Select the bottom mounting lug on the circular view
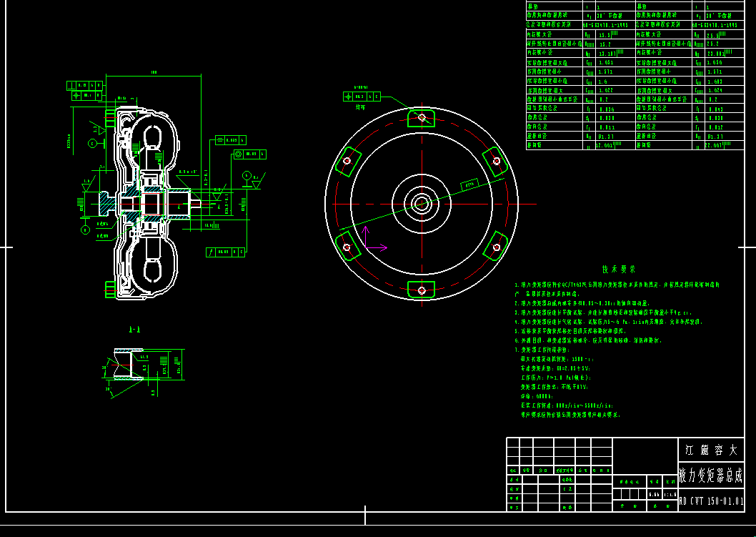The height and width of the screenshot is (537, 756). point(422,290)
